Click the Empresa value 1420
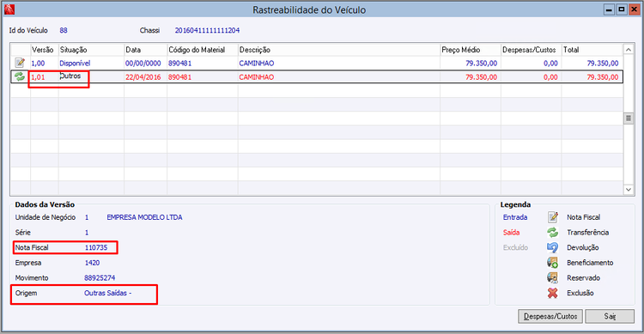The height and width of the screenshot is (334, 644). click(x=92, y=263)
